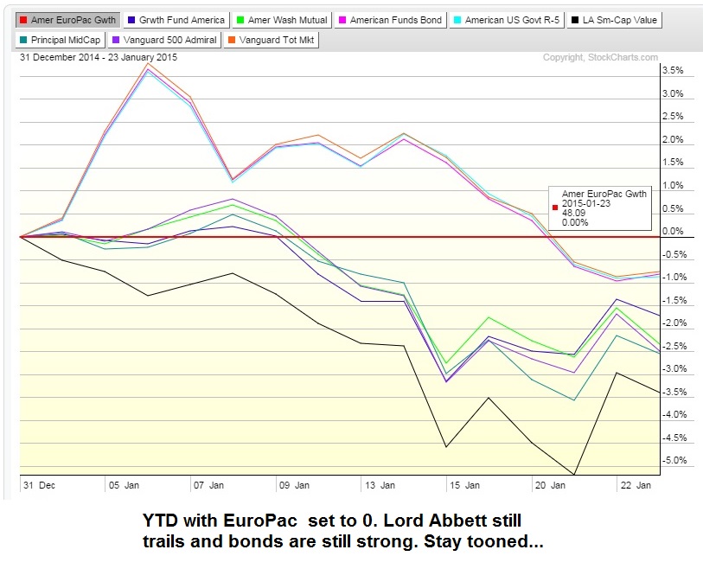Click the -1.0% label on the y-axis

pos(674,278)
